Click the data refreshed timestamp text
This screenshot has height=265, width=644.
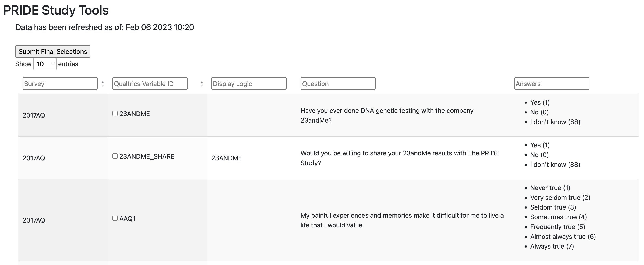coord(104,27)
